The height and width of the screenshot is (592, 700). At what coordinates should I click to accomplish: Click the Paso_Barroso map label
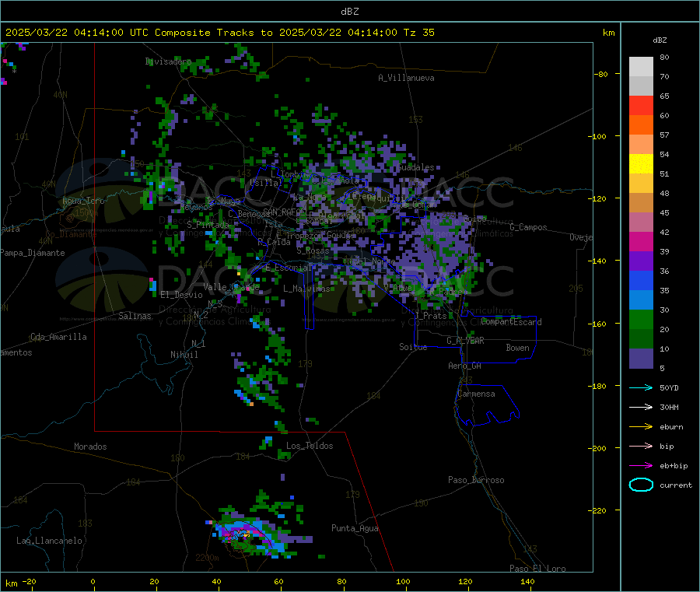click(476, 480)
